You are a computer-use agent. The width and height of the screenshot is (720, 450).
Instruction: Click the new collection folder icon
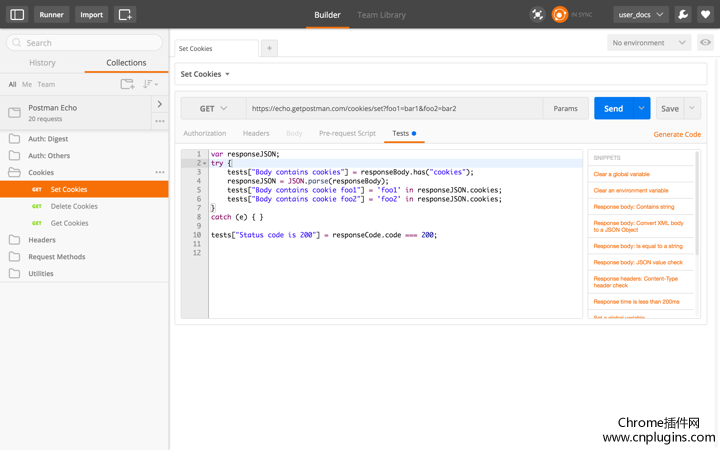tap(127, 84)
